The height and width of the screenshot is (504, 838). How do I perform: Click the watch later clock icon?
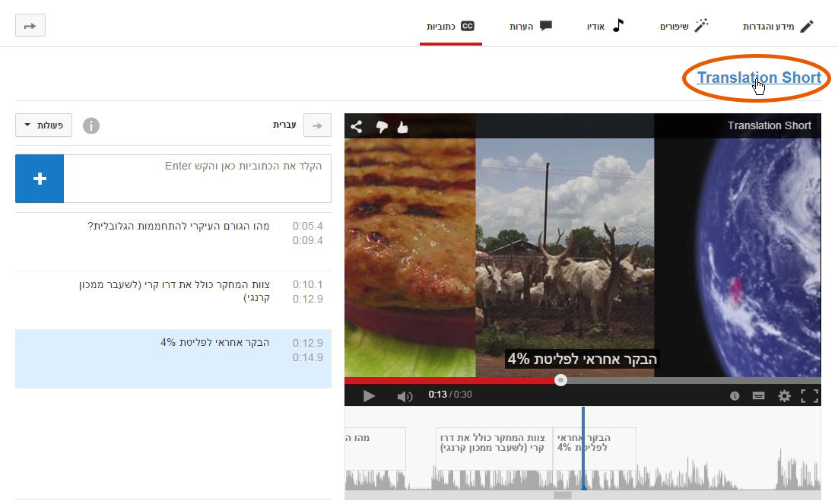point(735,396)
